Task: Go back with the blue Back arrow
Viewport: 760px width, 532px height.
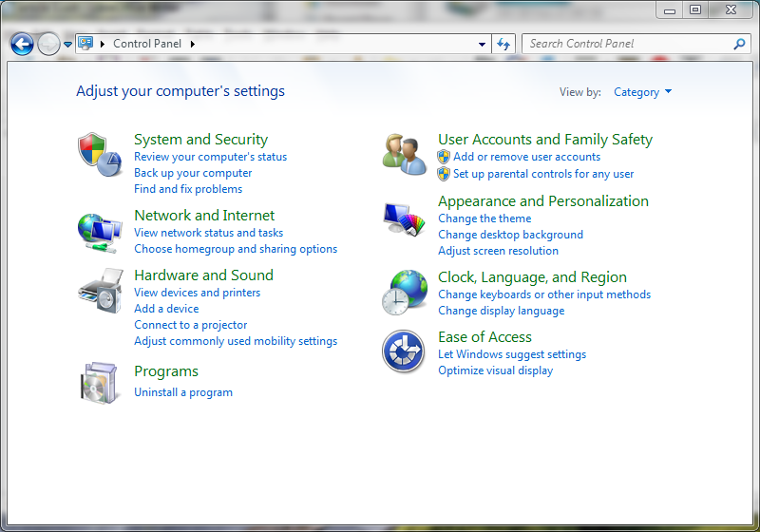Action: coord(22,45)
